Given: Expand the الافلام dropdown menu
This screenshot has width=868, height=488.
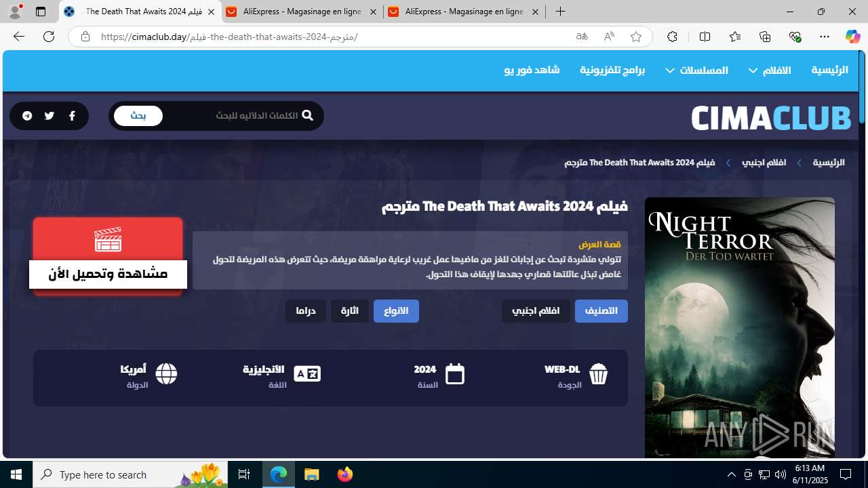Looking at the screenshot, I should (770, 70).
